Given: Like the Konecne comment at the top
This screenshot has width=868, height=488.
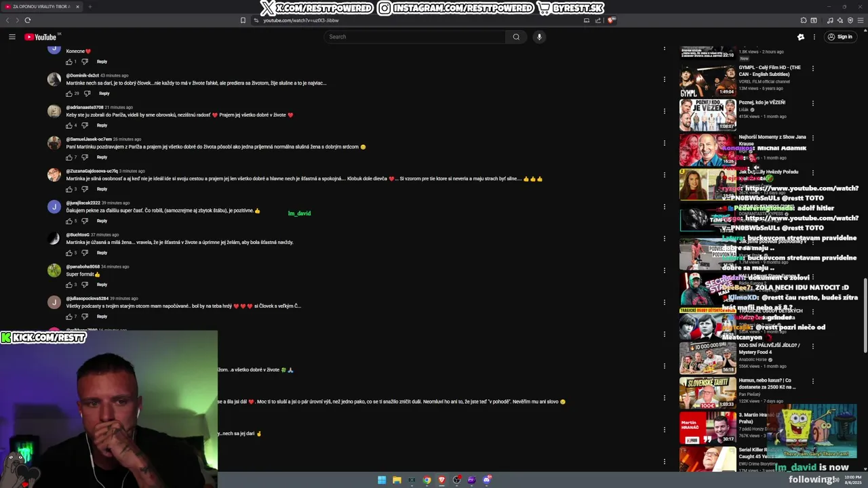Looking at the screenshot, I should pyautogui.click(x=69, y=62).
